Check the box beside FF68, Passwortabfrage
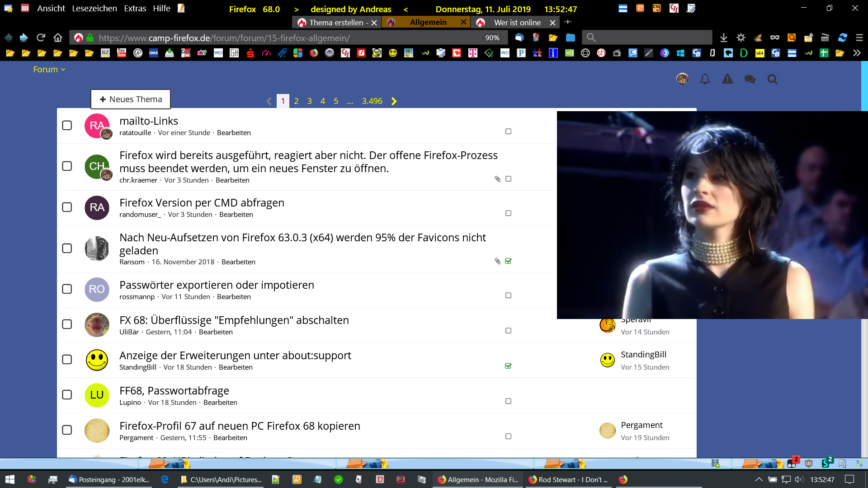 click(x=67, y=394)
